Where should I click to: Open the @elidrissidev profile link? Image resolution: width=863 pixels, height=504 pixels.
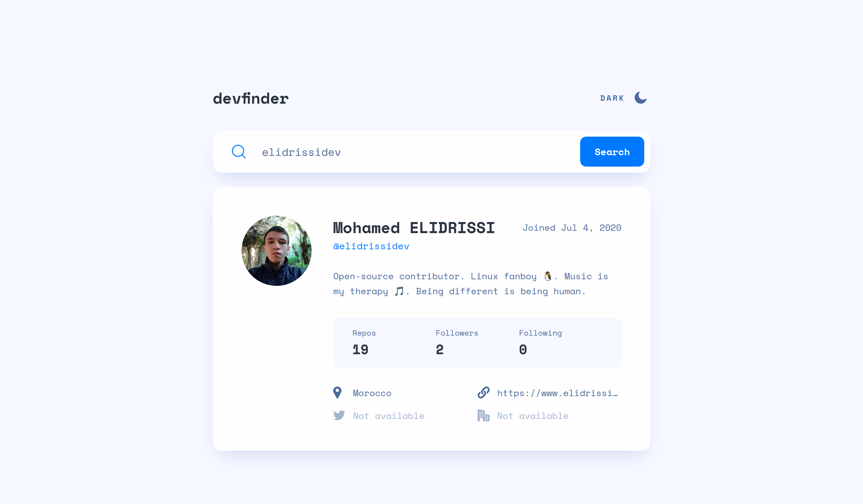coord(371,246)
